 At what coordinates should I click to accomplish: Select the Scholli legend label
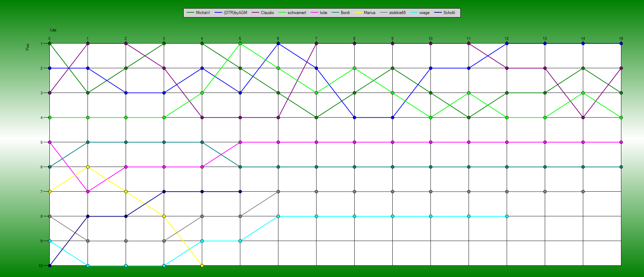click(x=449, y=13)
